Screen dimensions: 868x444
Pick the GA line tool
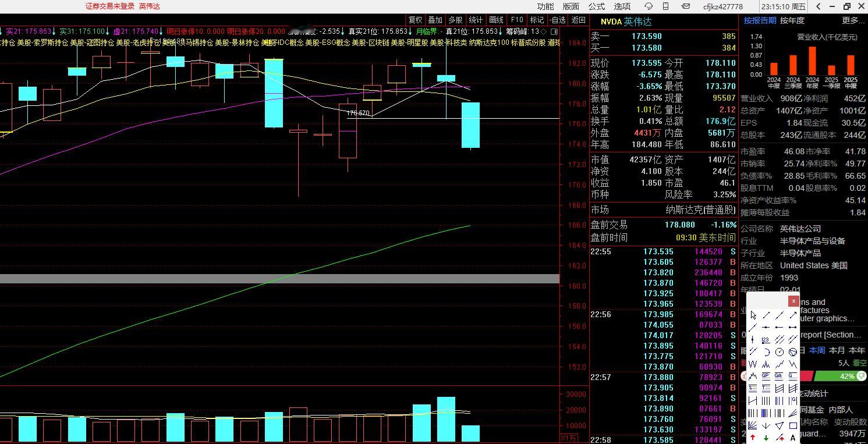[x=780, y=376]
